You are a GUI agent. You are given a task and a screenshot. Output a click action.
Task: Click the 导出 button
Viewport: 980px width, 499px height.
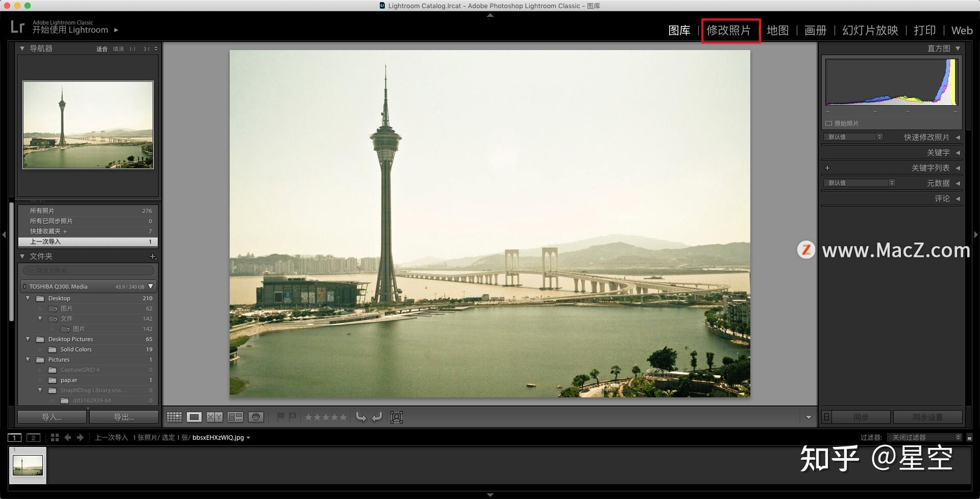pos(124,417)
